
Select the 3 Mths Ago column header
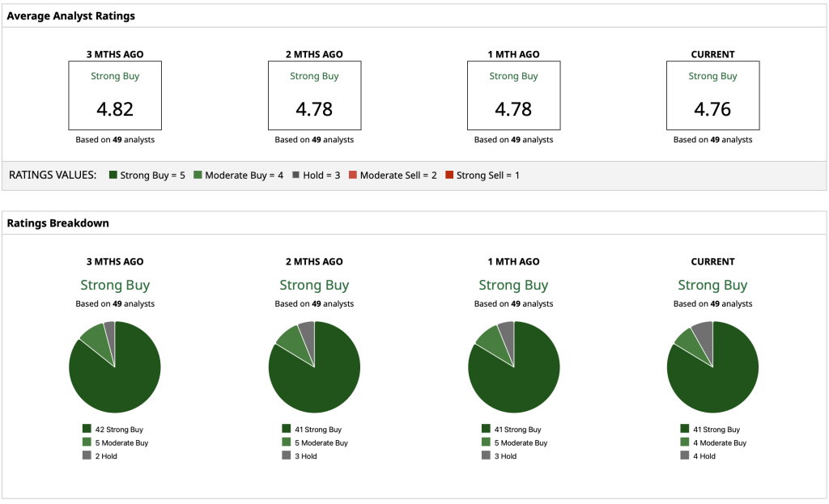115,54
